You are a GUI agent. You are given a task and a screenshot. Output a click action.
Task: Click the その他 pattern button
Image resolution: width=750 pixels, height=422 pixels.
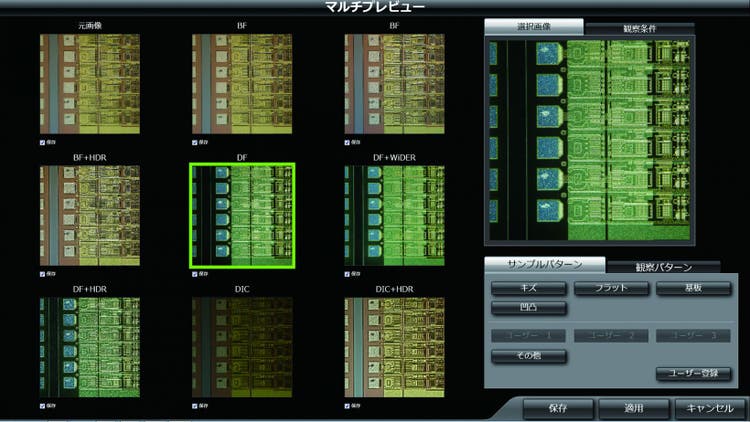(529, 356)
